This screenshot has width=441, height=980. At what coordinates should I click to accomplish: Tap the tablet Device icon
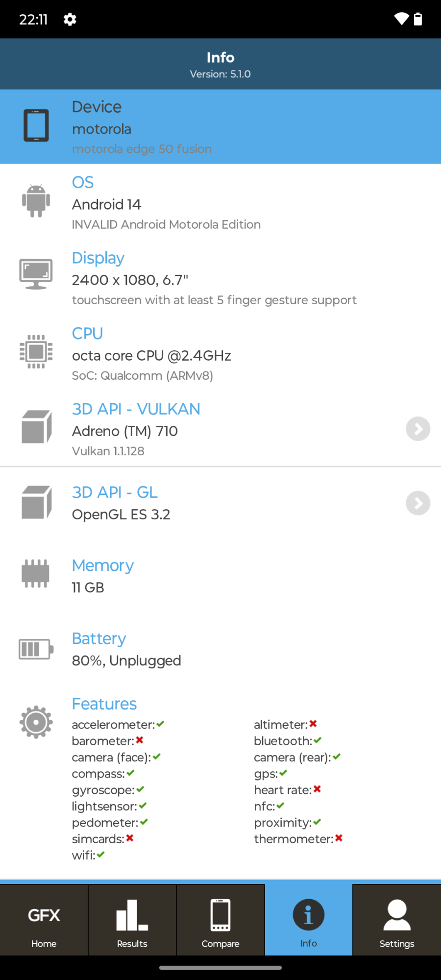pos(36,125)
